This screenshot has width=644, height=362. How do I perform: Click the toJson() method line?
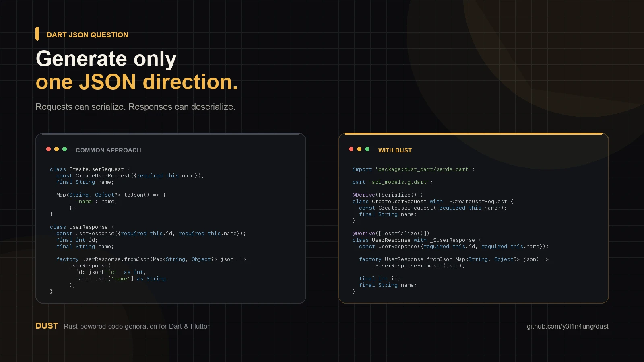coord(111,195)
